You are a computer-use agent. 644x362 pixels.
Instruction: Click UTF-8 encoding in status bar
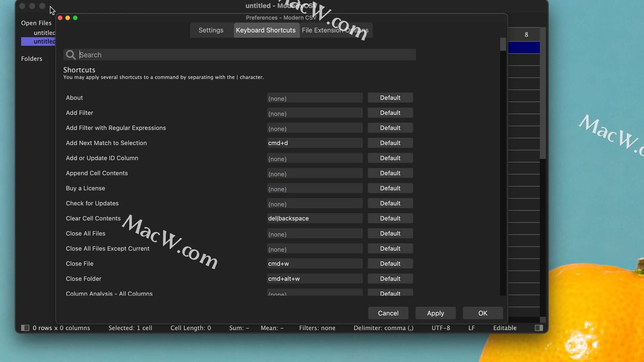441,328
